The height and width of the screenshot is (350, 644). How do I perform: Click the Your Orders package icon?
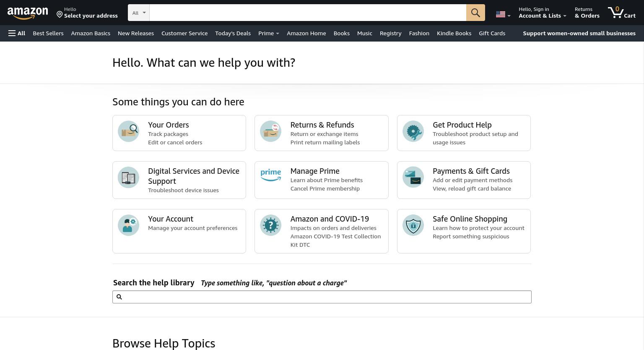tap(128, 131)
